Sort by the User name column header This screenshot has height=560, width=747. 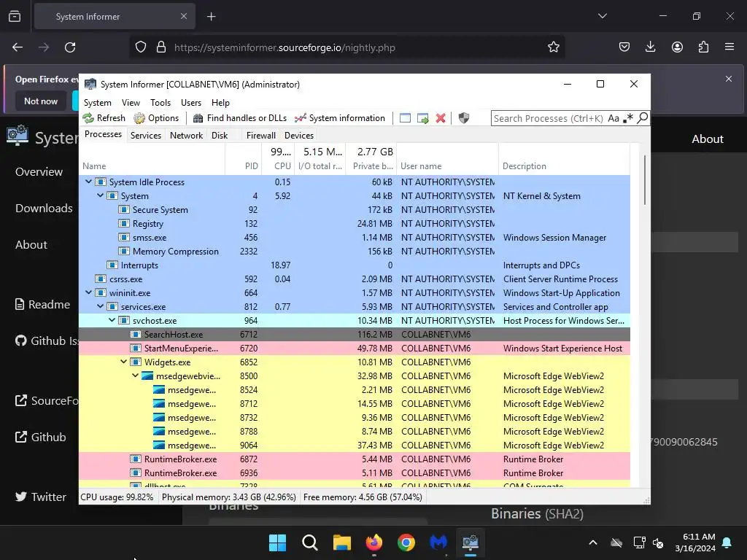(447, 158)
